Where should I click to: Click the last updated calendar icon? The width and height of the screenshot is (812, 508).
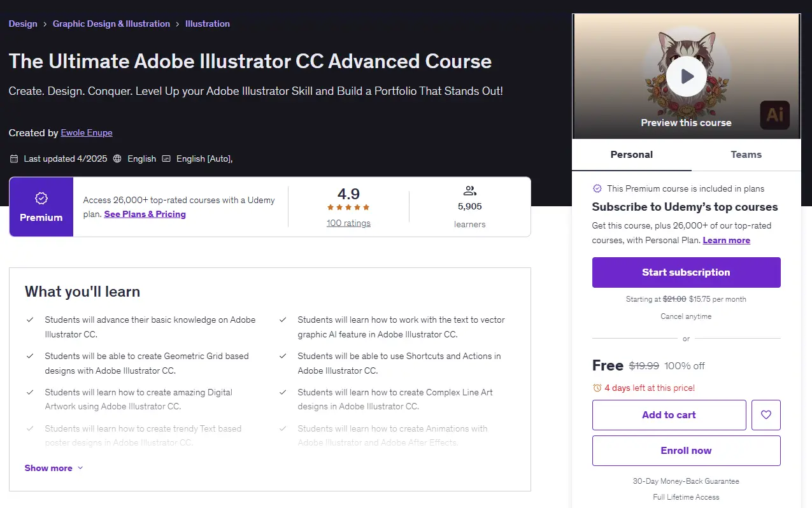click(14, 159)
